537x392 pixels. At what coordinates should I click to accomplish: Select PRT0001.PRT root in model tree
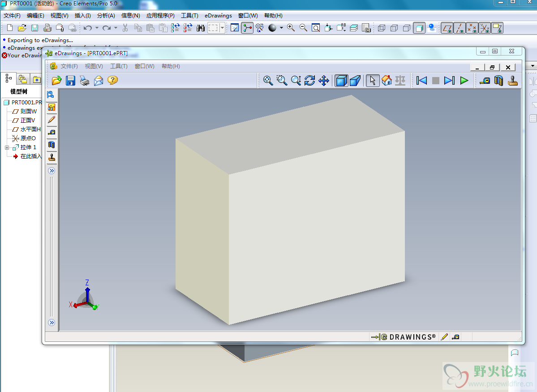tap(26, 102)
